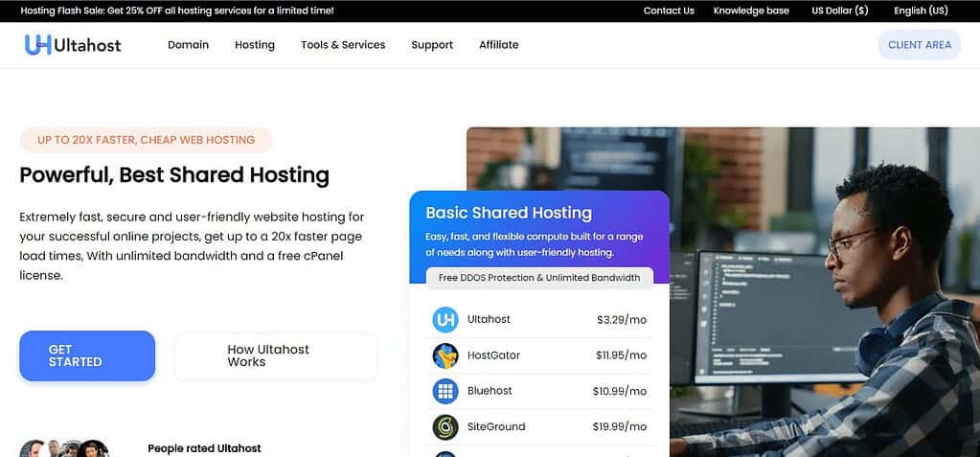This screenshot has width=980, height=457.
Task: Open the Client Area
Action: coord(920,45)
